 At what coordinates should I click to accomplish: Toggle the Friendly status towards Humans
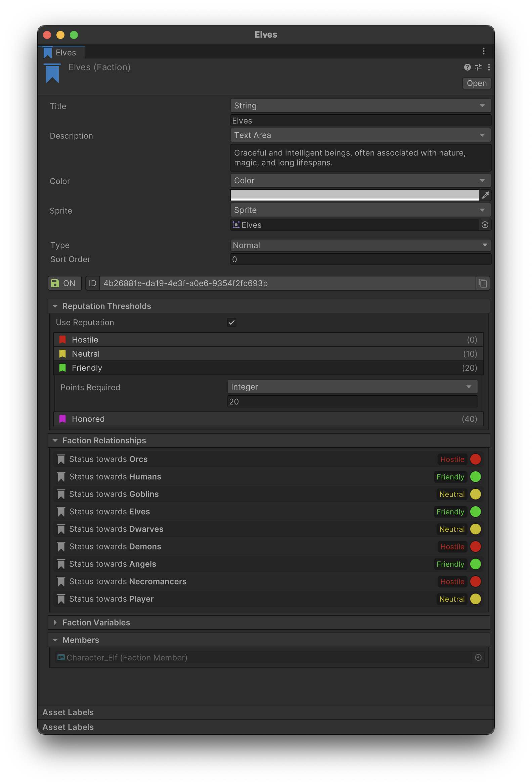[x=450, y=477]
